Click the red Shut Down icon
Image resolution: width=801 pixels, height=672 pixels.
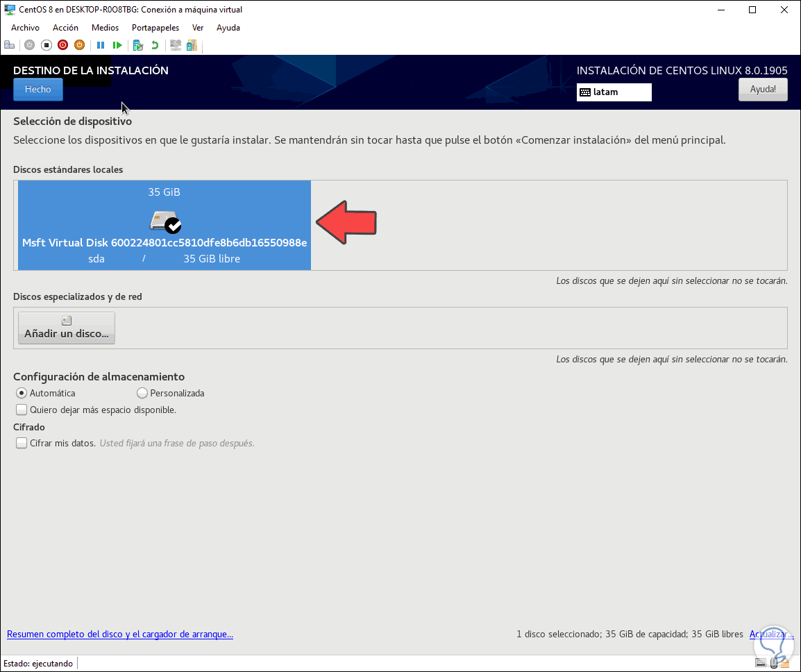(63, 46)
